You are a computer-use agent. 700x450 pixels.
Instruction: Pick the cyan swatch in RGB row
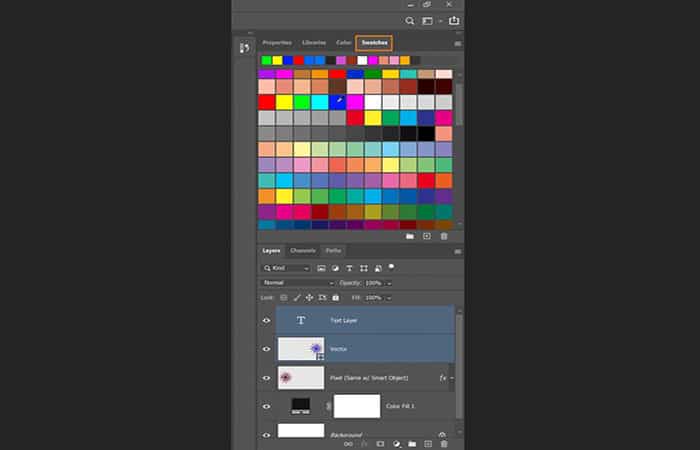click(320, 102)
